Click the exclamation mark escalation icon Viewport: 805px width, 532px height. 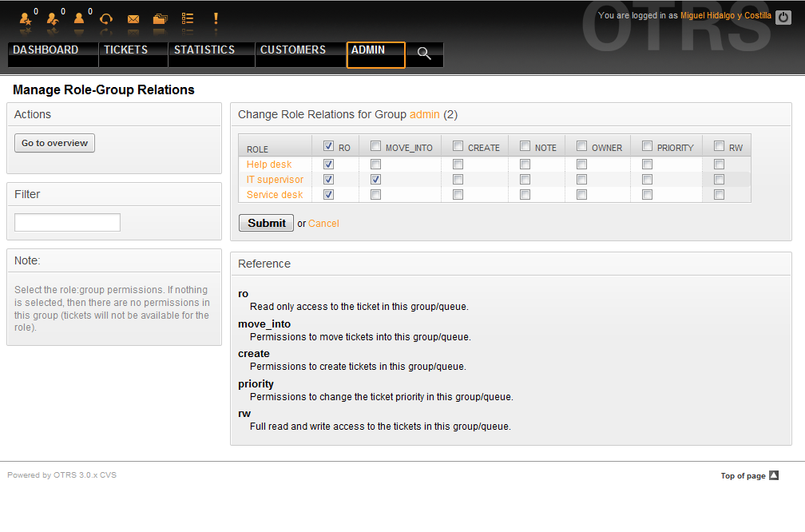pos(216,18)
